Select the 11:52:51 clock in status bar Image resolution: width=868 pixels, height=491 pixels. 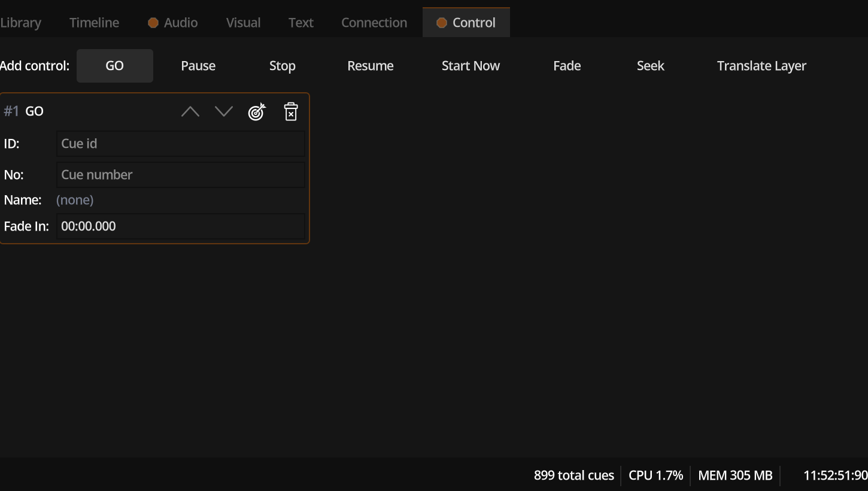pyautogui.click(x=836, y=475)
